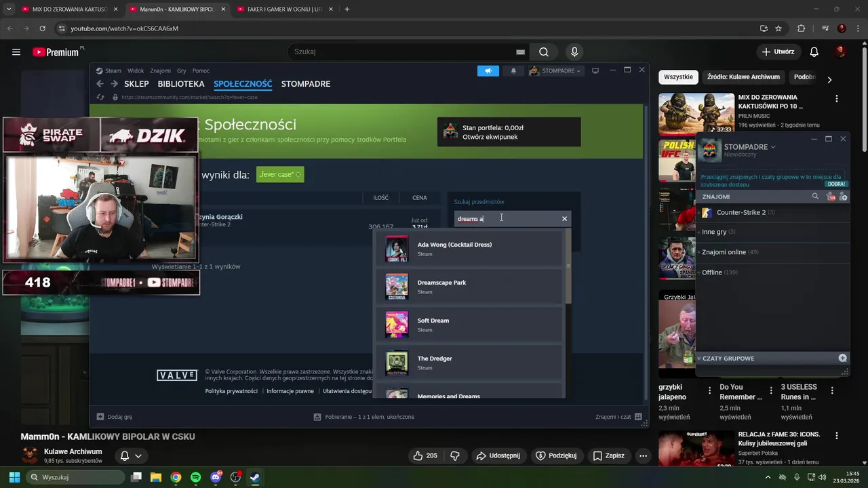Viewport: 868px width, 488px height.
Task: Start voice search with microphone icon
Action: [574, 52]
